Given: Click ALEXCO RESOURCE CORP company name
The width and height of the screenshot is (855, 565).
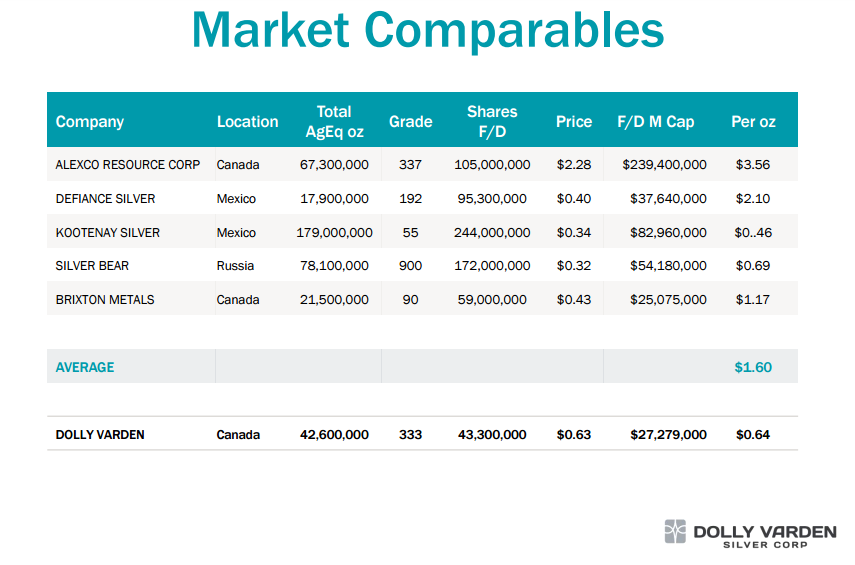Looking at the screenshot, I should [x=128, y=165].
